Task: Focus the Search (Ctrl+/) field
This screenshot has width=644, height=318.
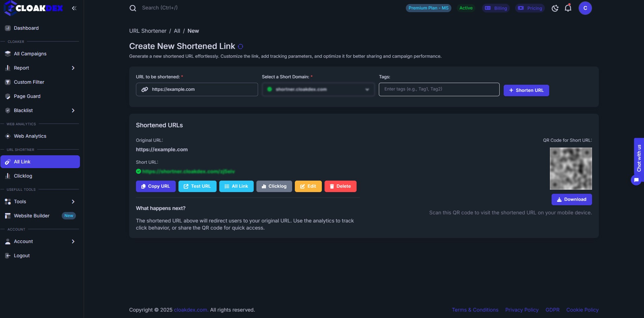Action: [160, 8]
